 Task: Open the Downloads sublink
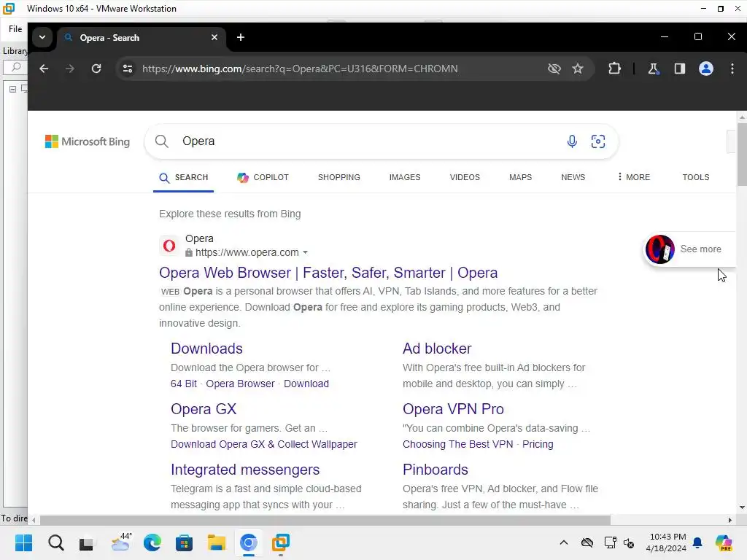coord(206,349)
